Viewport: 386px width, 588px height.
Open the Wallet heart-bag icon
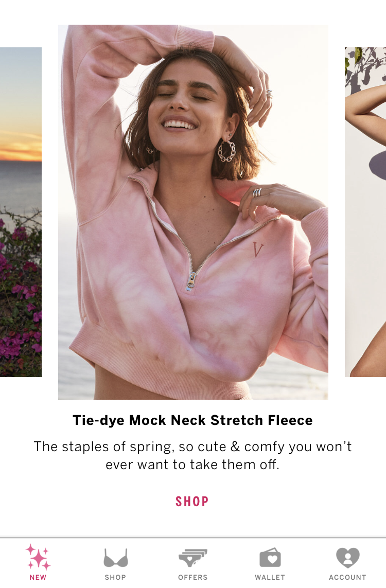(x=270, y=557)
